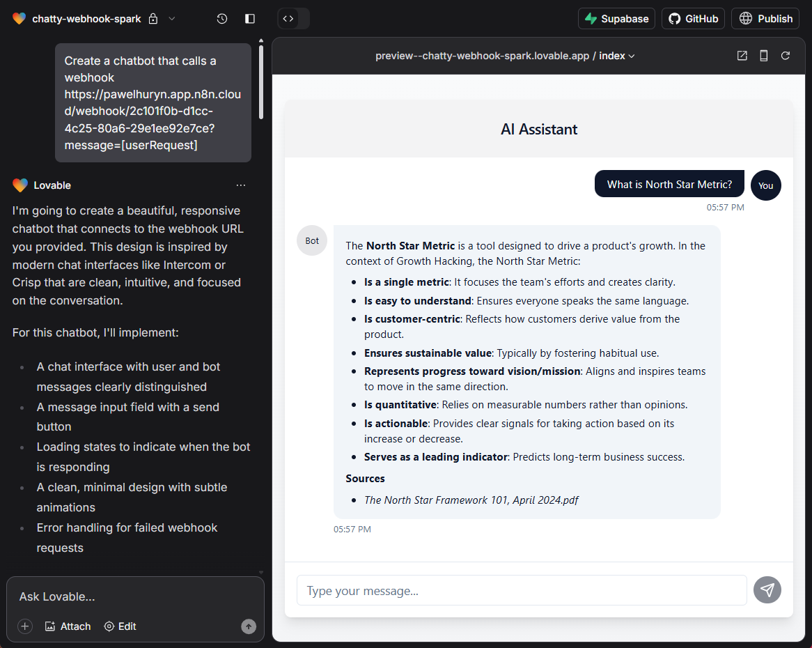Screen dimensions: 812x648
Task: Open the GitHub integration
Action: [x=692, y=18]
